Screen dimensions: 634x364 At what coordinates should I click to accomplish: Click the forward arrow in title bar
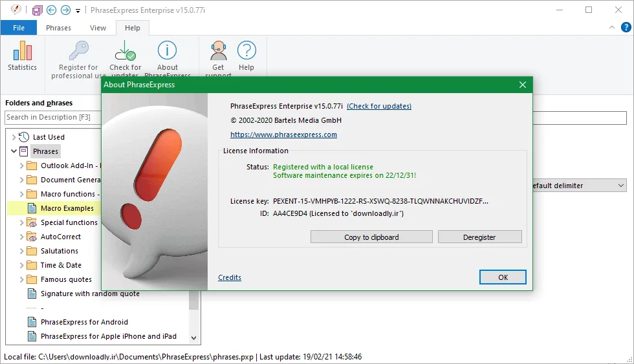pyautogui.click(x=65, y=10)
